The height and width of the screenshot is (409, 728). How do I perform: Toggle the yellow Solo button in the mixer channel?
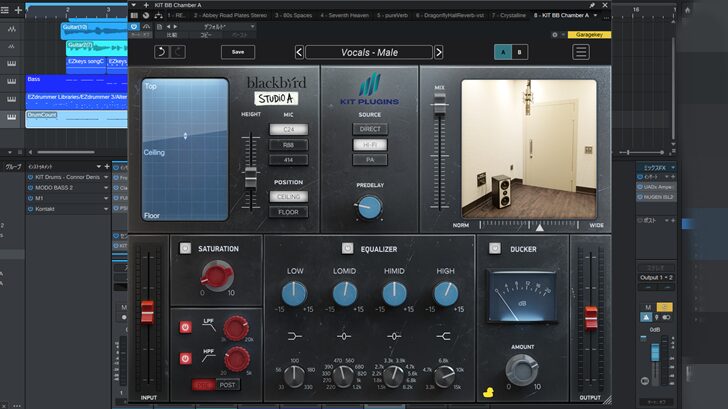(664, 307)
